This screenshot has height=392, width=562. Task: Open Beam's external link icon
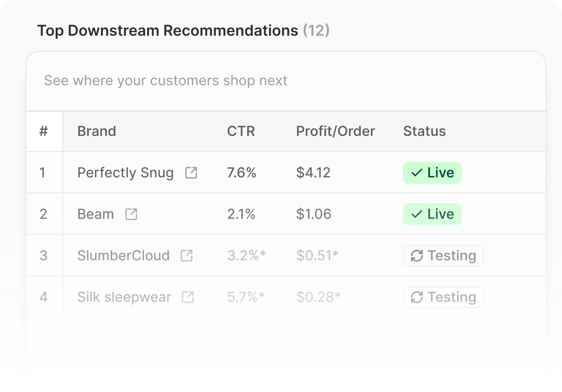(131, 214)
